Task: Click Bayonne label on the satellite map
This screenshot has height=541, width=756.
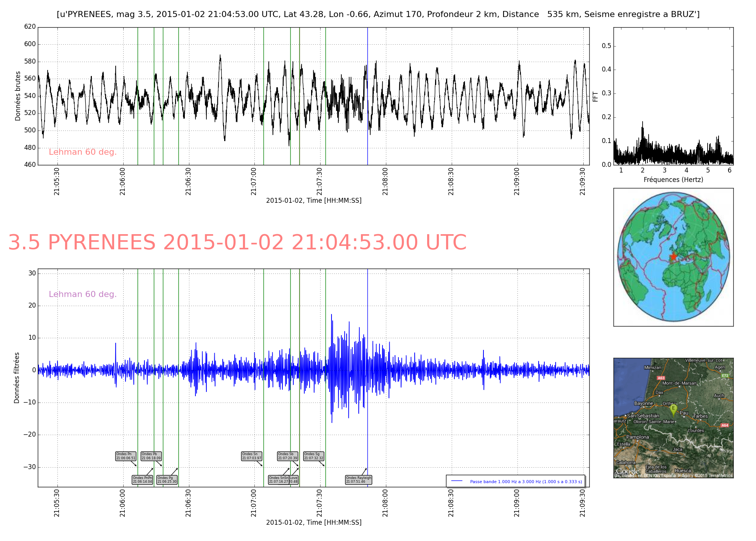Action: [x=643, y=403]
